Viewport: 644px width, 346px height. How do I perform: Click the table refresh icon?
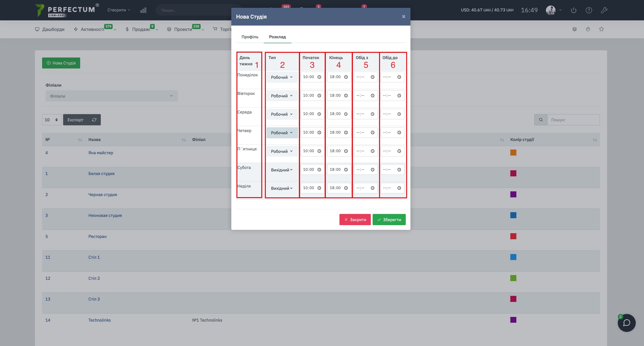94,120
